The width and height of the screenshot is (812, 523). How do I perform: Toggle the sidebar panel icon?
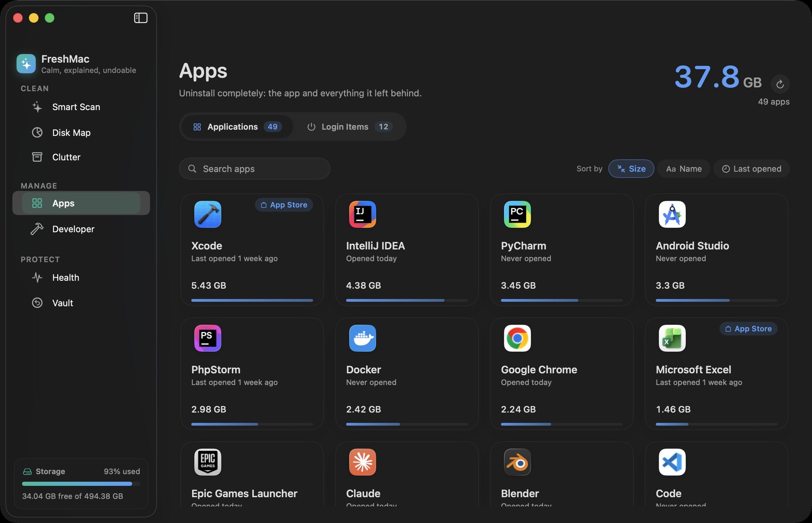pyautogui.click(x=141, y=18)
